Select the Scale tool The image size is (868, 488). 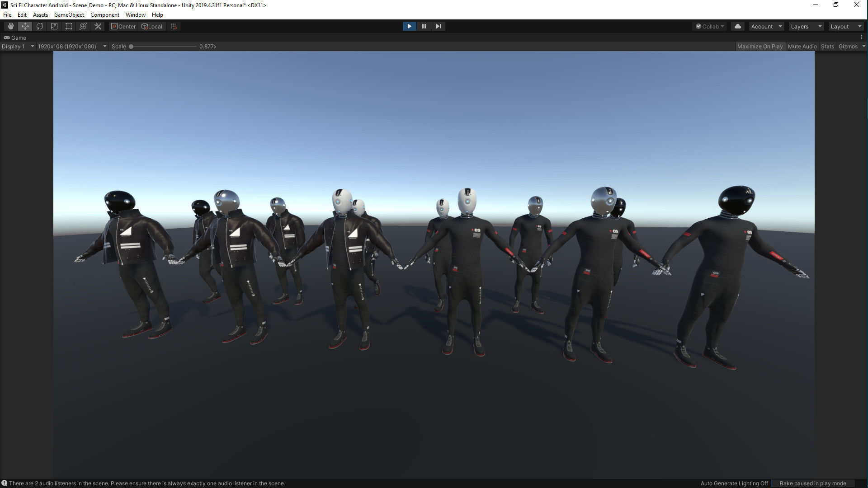tap(54, 26)
